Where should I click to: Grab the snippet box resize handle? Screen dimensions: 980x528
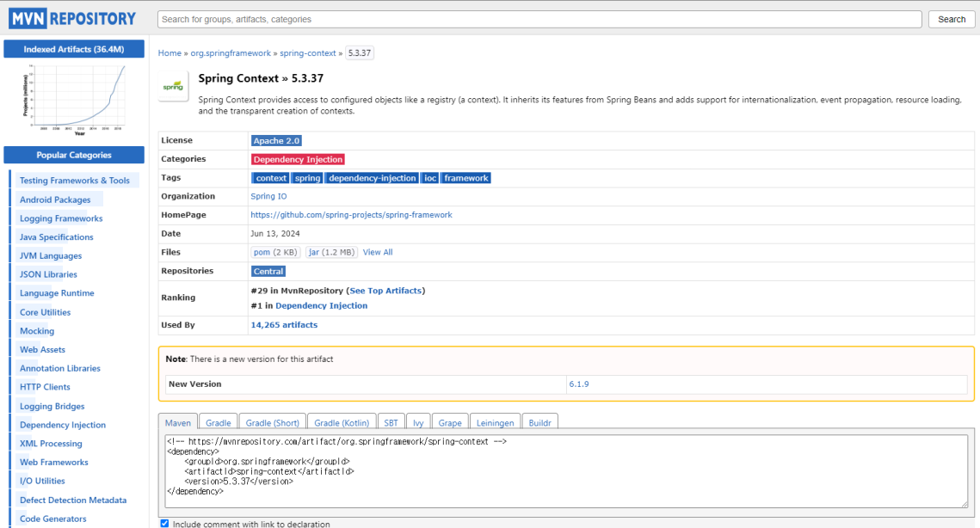click(965, 504)
